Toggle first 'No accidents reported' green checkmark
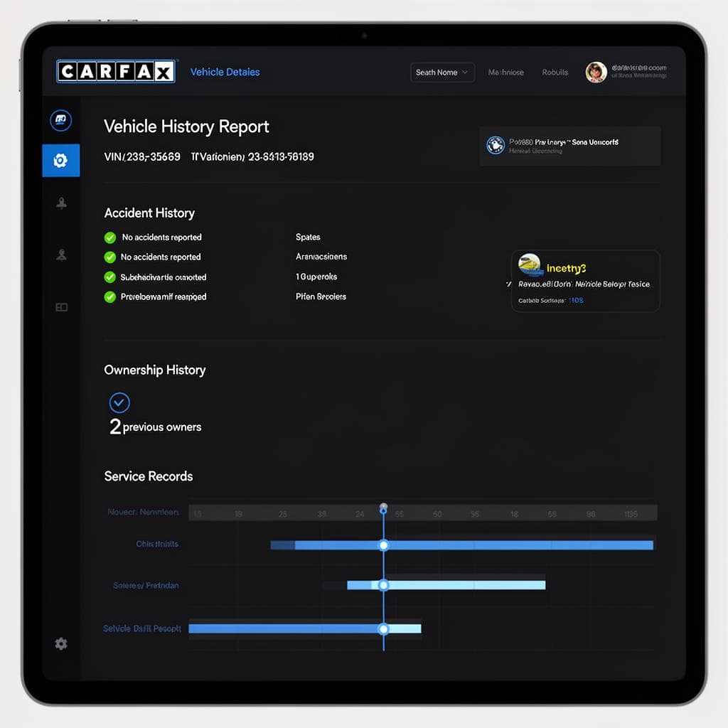Viewport: 728px width, 728px height. tap(109, 237)
